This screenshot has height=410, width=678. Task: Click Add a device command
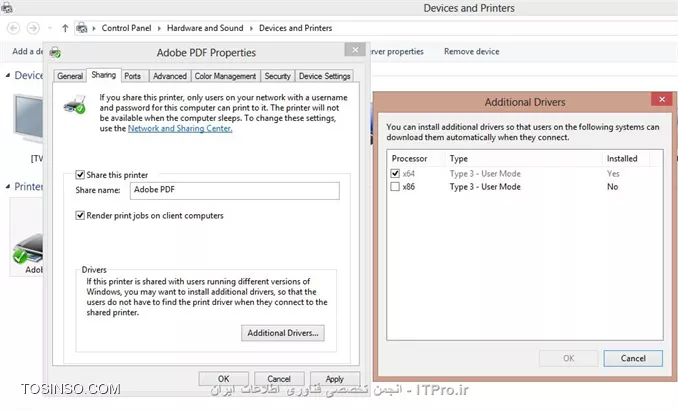click(x=28, y=51)
